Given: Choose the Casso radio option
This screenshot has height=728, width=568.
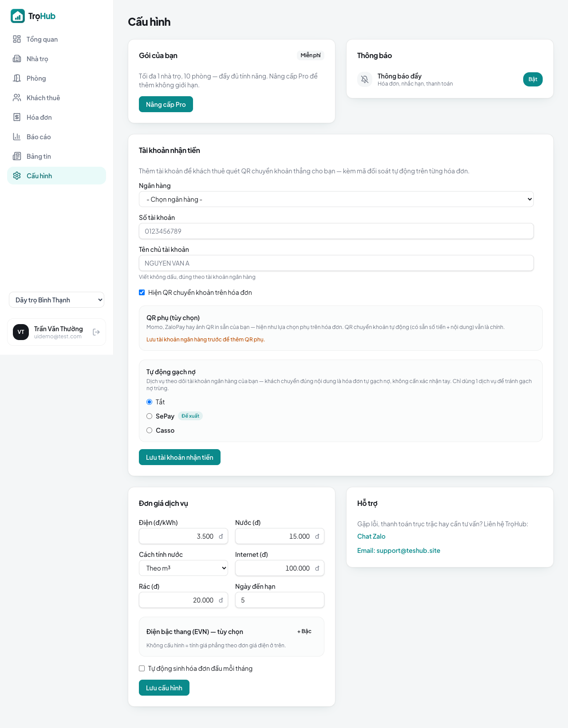Looking at the screenshot, I should coord(150,431).
